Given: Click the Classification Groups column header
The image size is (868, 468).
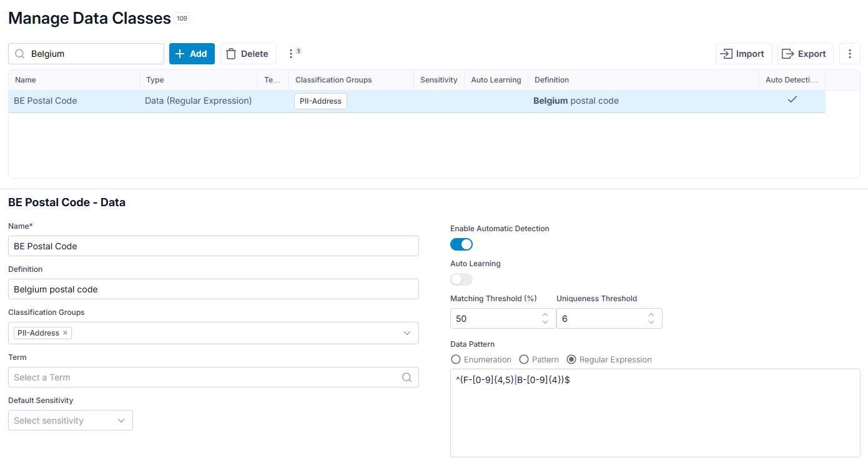Looking at the screenshot, I should 351,80.
